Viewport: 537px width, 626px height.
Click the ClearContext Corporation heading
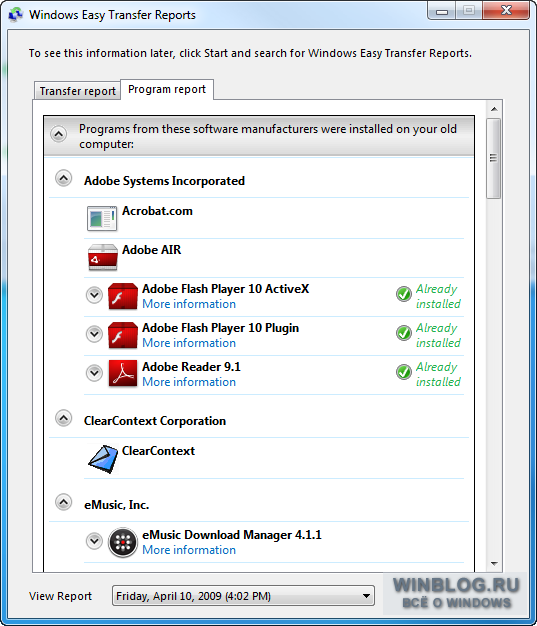(x=155, y=421)
